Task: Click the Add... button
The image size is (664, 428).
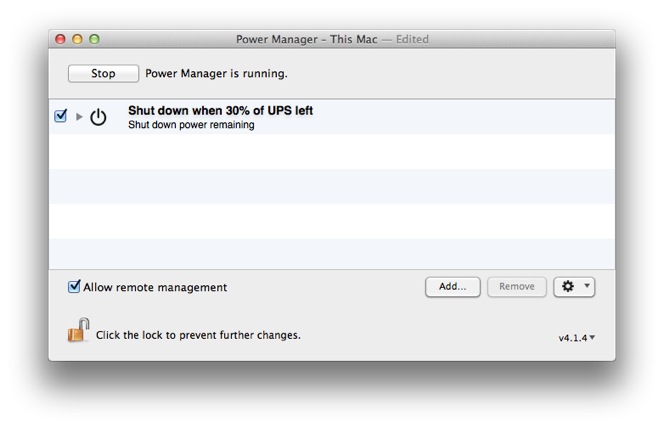Action: (453, 287)
